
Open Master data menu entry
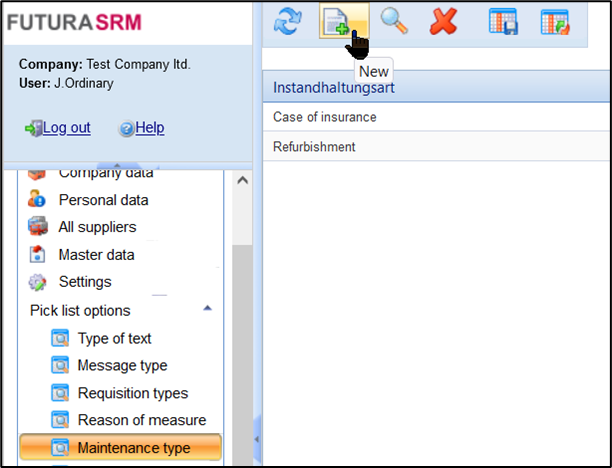click(x=97, y=254)
